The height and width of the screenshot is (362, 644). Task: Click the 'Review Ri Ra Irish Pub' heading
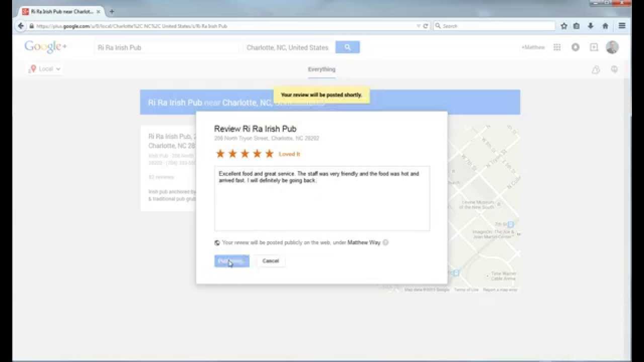pyautogui.click(x=255, y=129)
